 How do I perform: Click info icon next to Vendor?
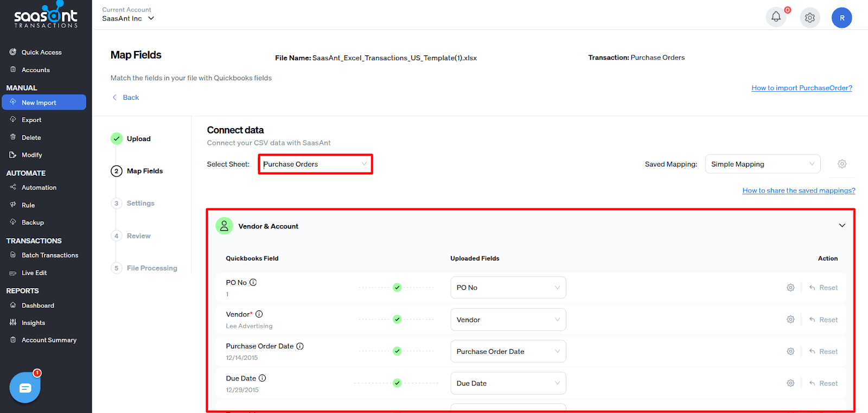pos(259,314)
